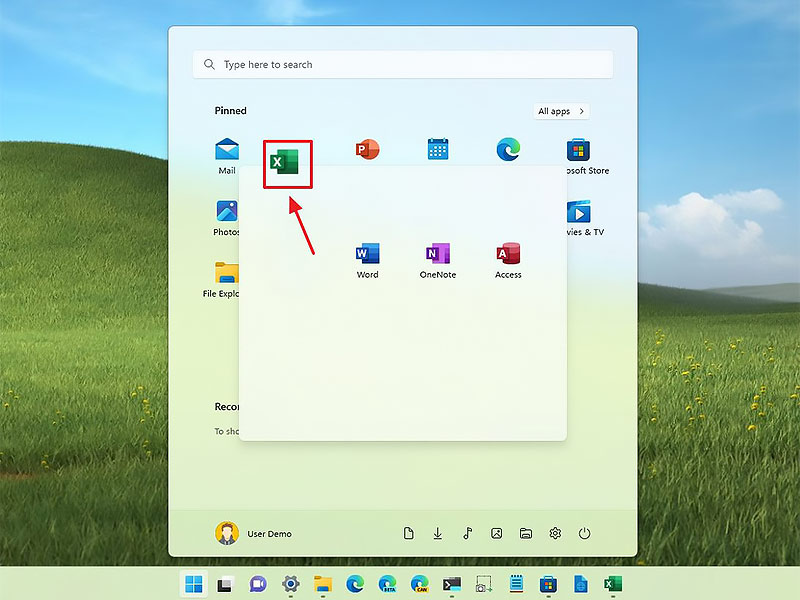800x600 pixels.
Task: Open the Calendar app in Pinned
Action: [438, 149]
